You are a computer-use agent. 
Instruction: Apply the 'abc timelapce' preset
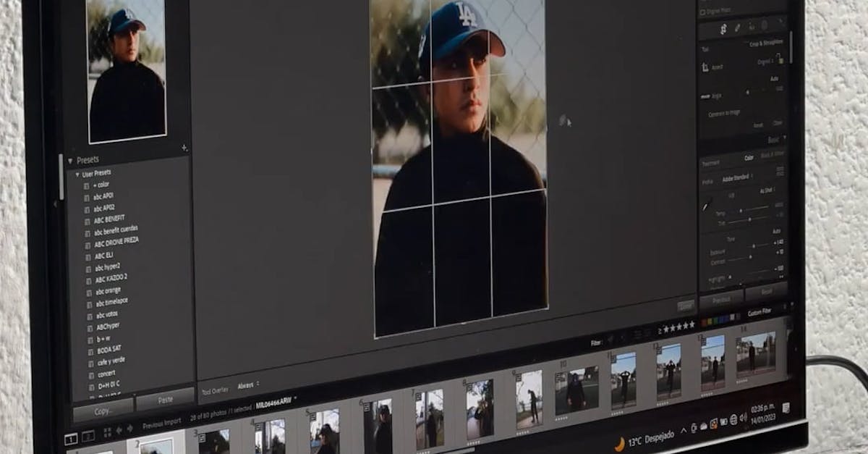tap(112, 301)
